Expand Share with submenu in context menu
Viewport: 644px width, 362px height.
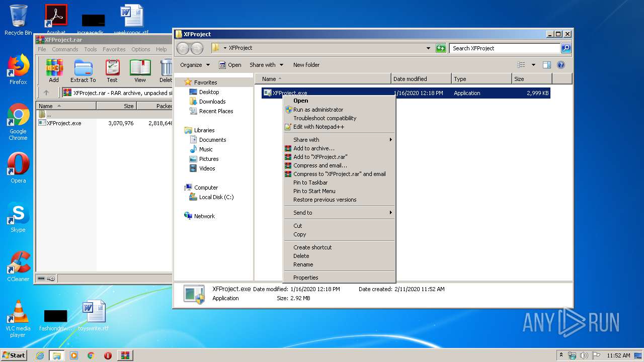339,140
